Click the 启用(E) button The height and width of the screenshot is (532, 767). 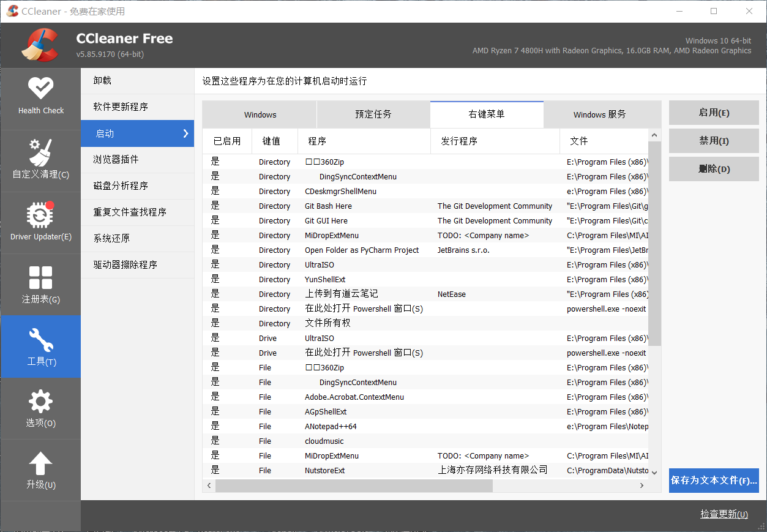pos(714,113)
